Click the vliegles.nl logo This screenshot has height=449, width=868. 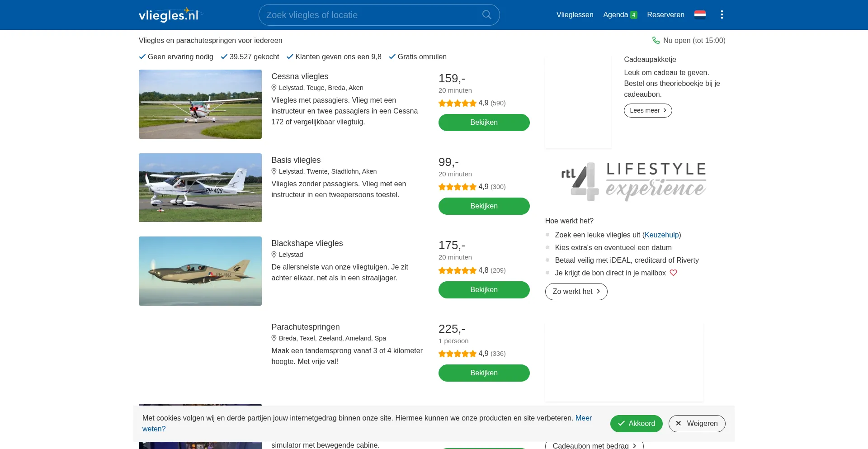pos(169,15)
